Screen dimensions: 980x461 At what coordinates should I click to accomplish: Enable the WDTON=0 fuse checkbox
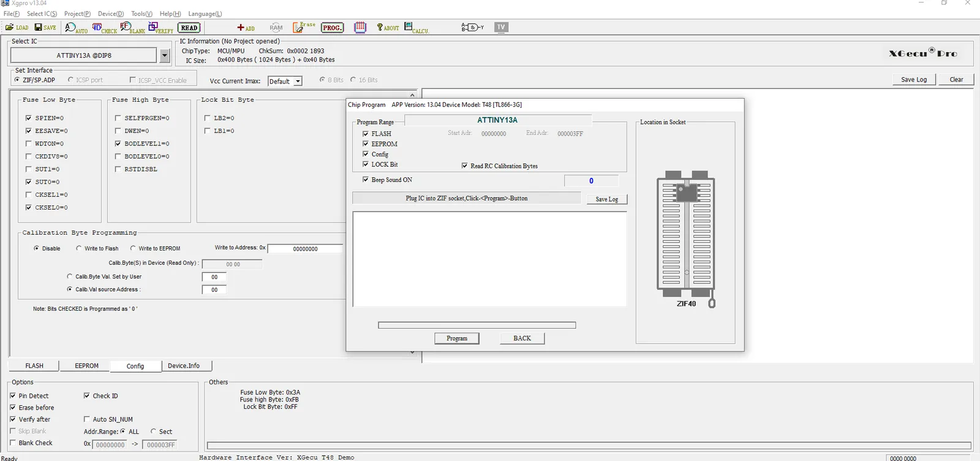(28, 143)
